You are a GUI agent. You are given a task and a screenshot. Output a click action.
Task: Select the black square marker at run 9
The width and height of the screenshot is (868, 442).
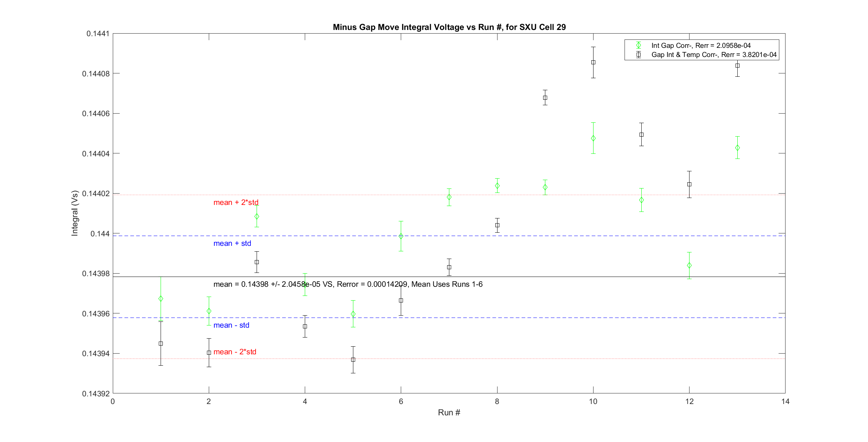pyautogui.click(x=545, y=98)
